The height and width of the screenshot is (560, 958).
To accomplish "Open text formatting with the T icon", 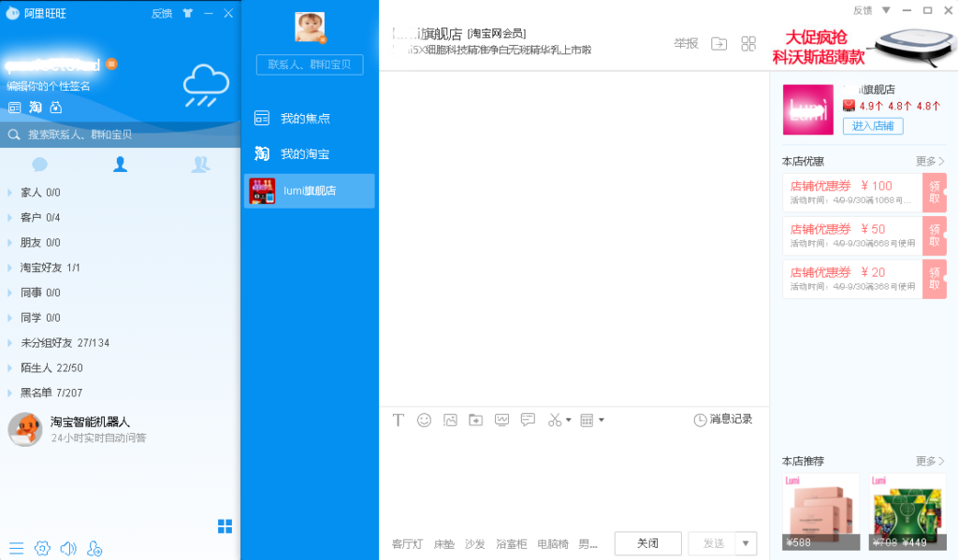I will tap(398, 420).
